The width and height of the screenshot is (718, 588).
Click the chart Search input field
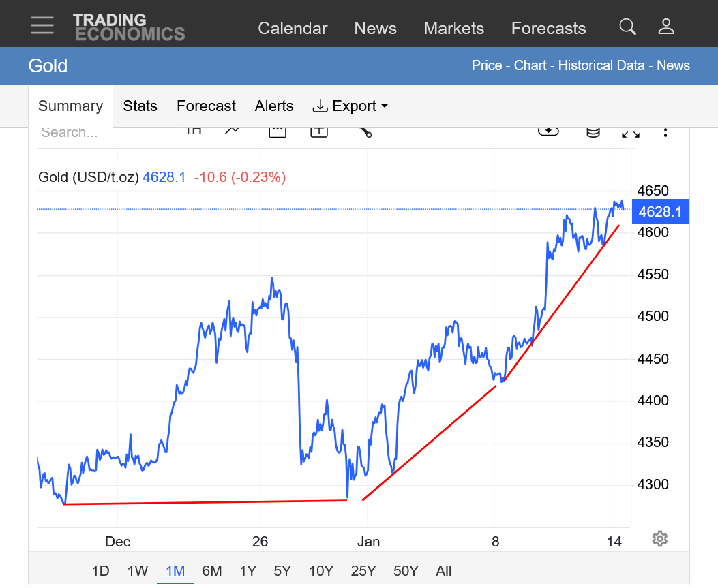click(x=99, y=133)
